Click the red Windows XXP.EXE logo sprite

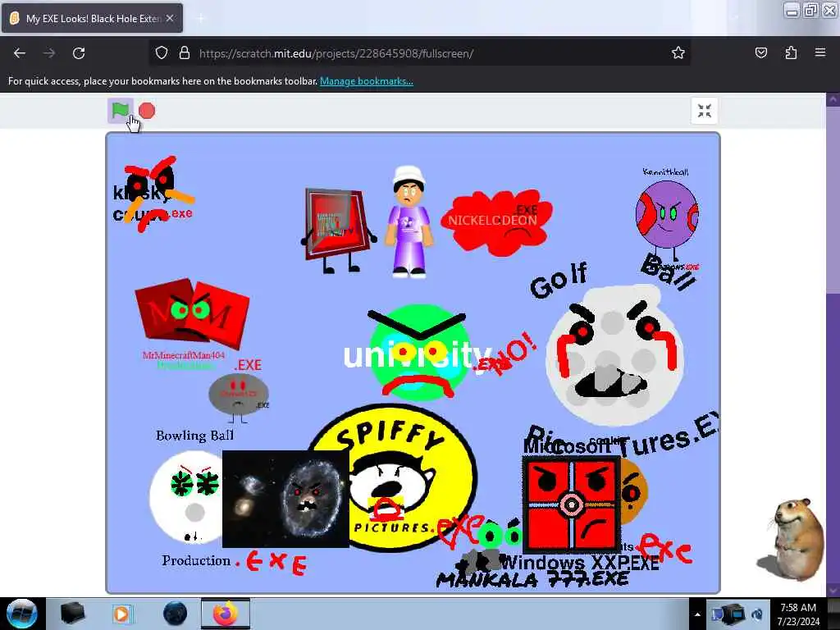571,505
